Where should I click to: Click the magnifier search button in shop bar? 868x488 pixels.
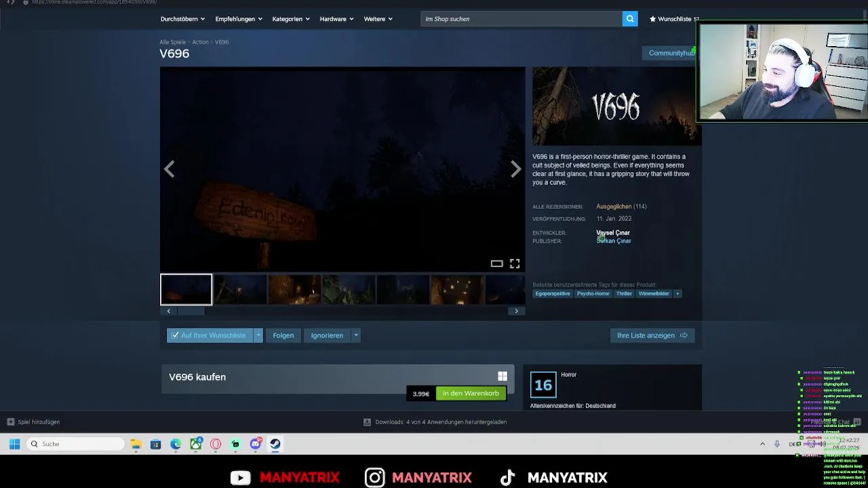click(x=630, y=19)
